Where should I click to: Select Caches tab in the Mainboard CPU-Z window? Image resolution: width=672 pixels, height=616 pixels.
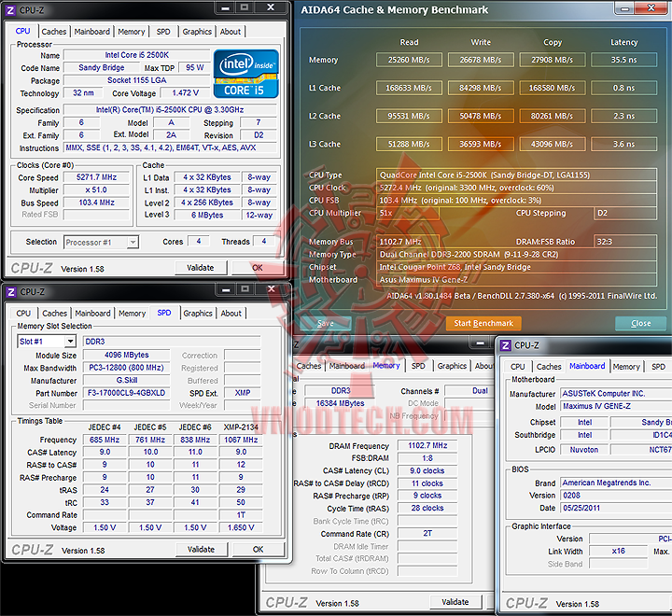pos(549,367)
